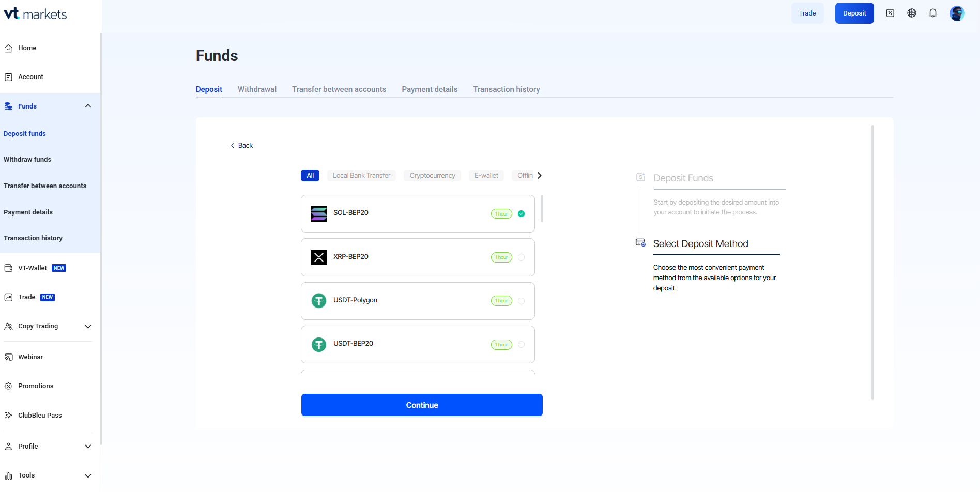
Task: Open sidebar Payment details link
Action: coord(28,212)
